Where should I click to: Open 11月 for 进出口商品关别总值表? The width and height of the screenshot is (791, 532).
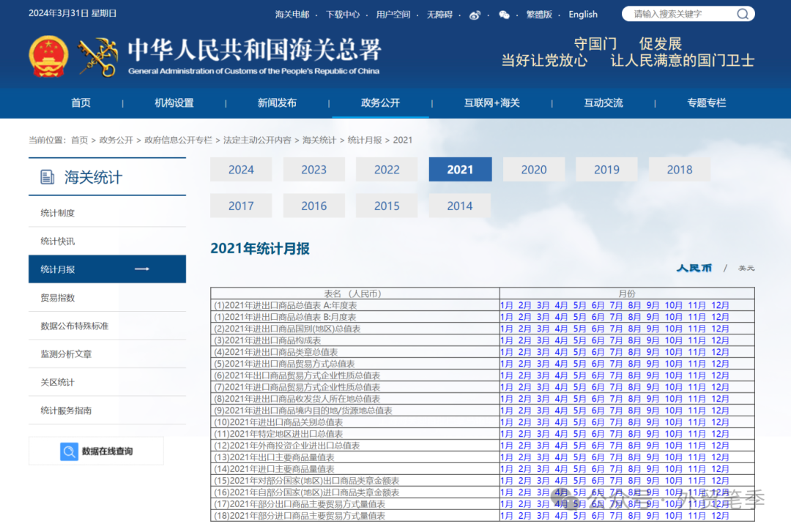[x=697, y=422]
